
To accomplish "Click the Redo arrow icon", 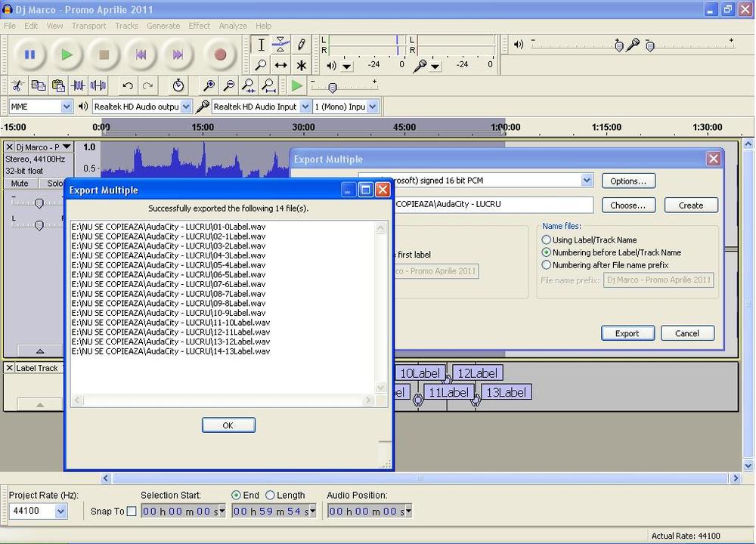I will coord(147,86).
